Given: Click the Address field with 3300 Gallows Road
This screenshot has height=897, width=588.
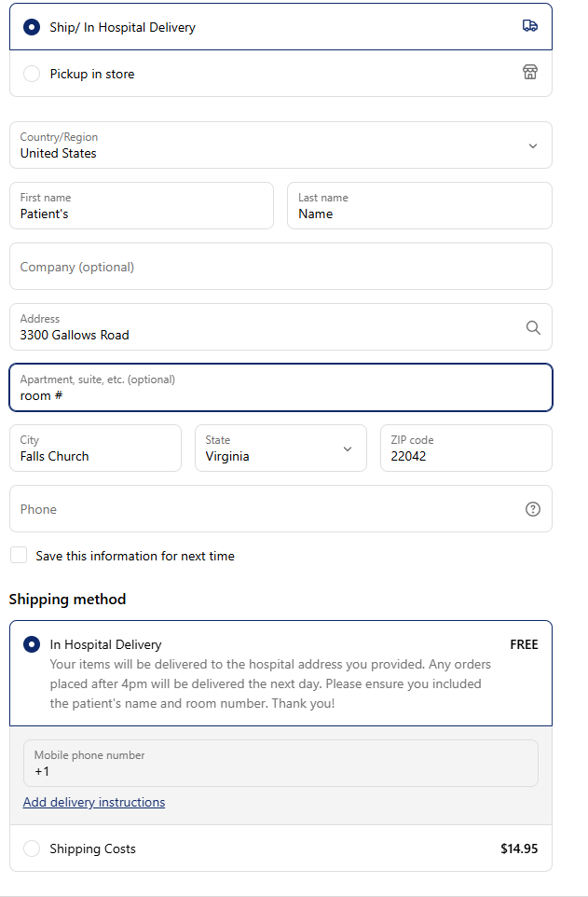Looking at the screenshot, I should point(261,327).
